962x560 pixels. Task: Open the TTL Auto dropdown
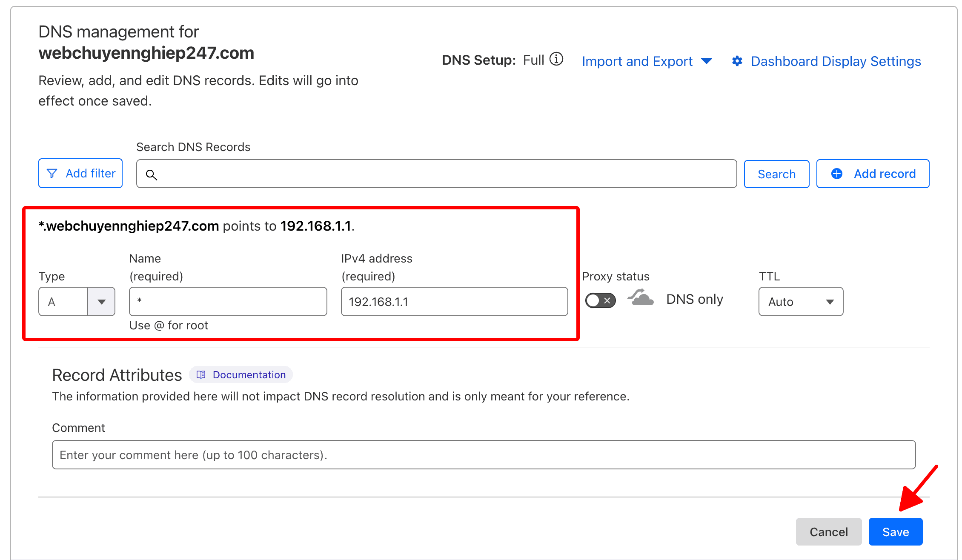(801, 301)
